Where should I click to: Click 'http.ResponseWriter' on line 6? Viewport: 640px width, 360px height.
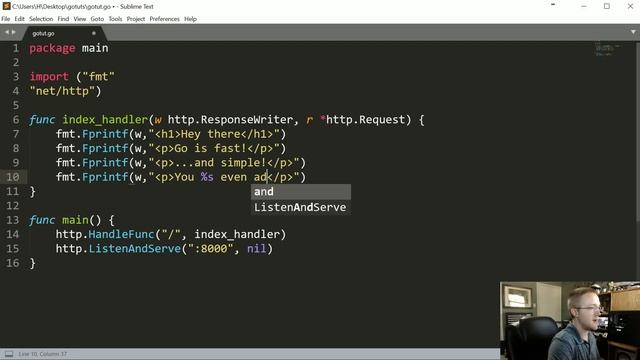pos(230,120)
